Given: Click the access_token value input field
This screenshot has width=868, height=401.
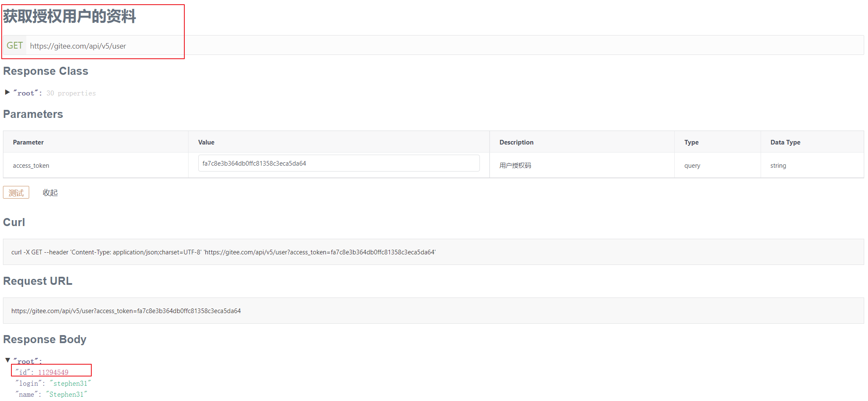Looking at the screenshot, I should pos(339,163).
